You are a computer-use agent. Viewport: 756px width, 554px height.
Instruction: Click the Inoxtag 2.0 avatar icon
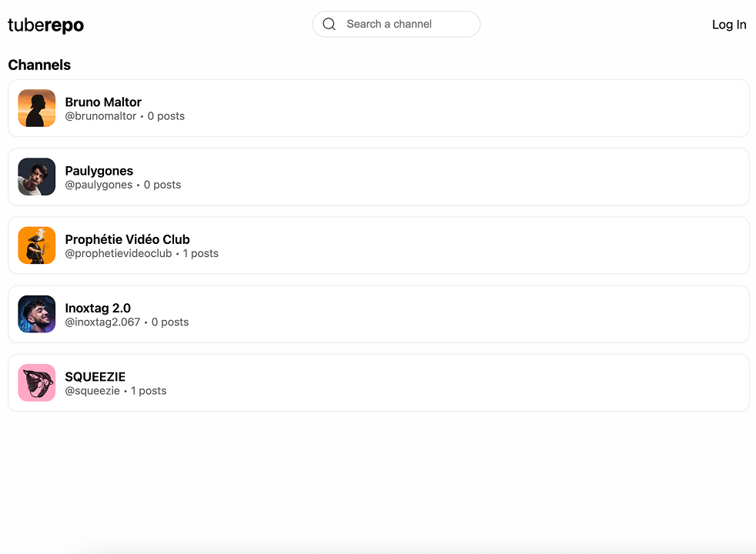[x=36, y=313]
